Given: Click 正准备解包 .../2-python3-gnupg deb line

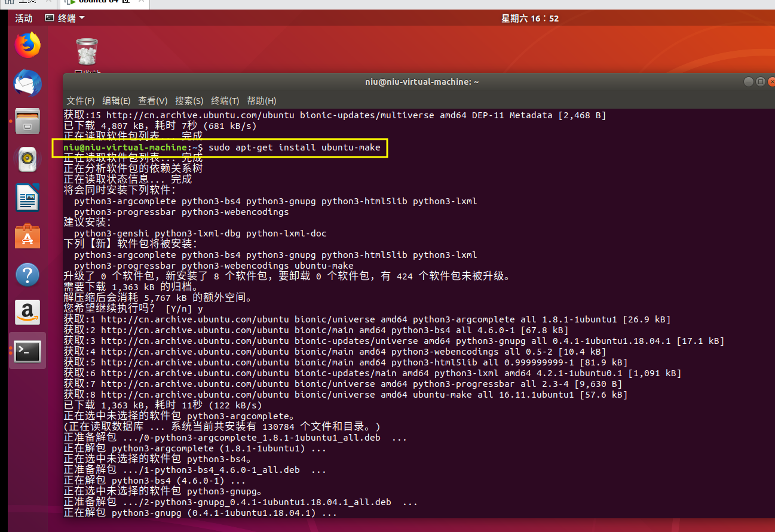Looking at the screenshot, I should (241, 502).
